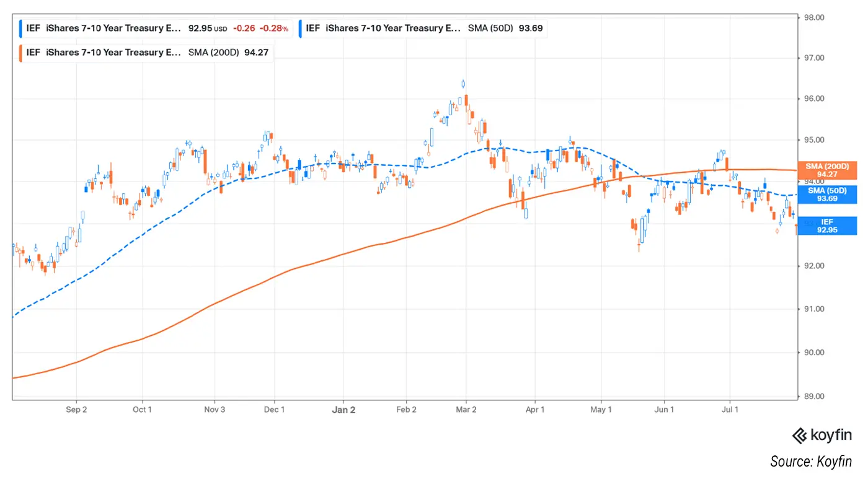Click the Apr 1 date on the time axis

tap(534, 410)
